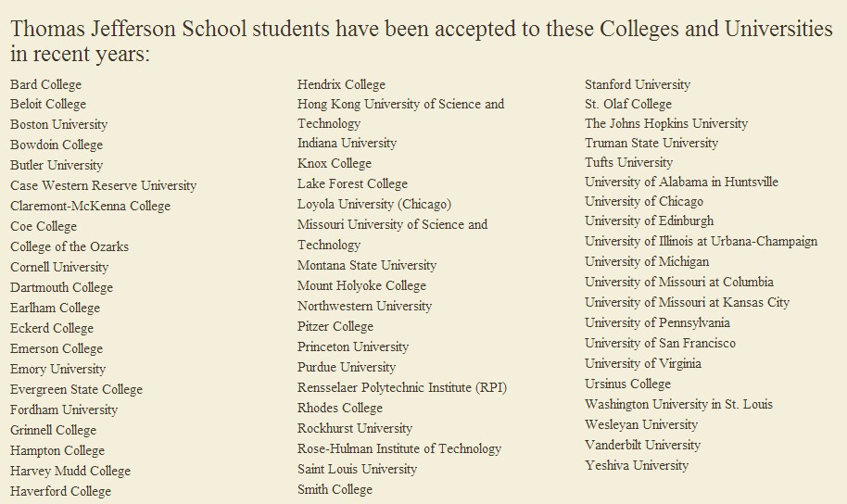Select Rensselaer Polytechnic Institute (RPI)
Viewport: 847px width, 504px height.
[402, 387]
